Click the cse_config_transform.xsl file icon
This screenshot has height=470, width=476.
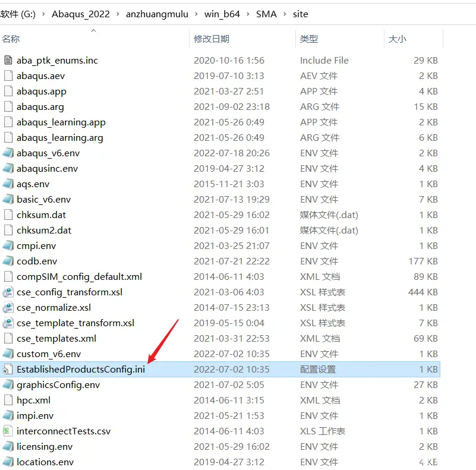[8, 292]
